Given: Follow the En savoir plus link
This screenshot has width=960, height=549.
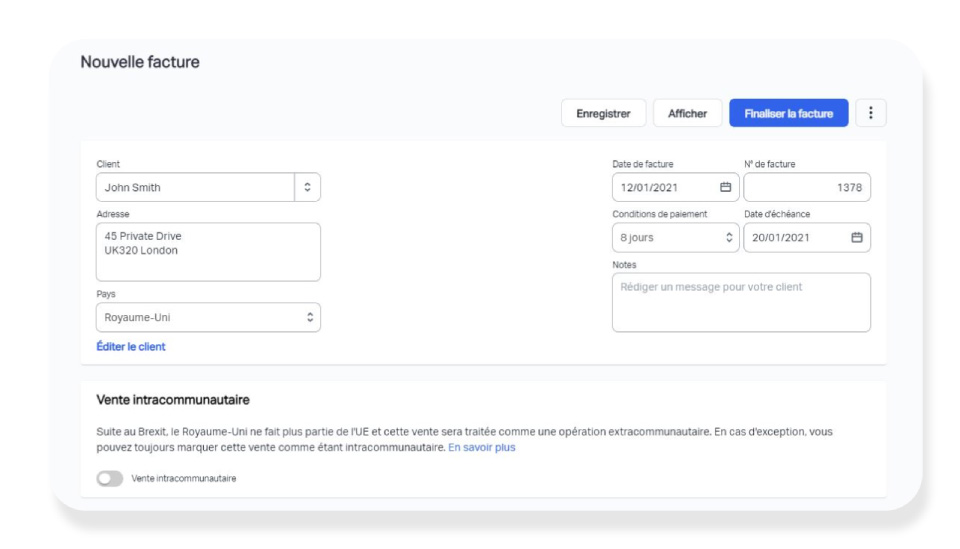Looking at the screenshot, I should click(x=481, y=447).
